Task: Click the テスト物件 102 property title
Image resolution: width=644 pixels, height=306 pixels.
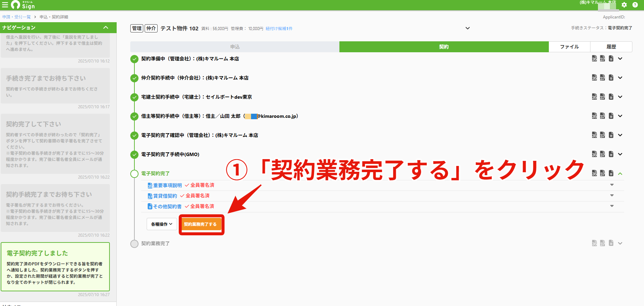Action: [179, 28]
